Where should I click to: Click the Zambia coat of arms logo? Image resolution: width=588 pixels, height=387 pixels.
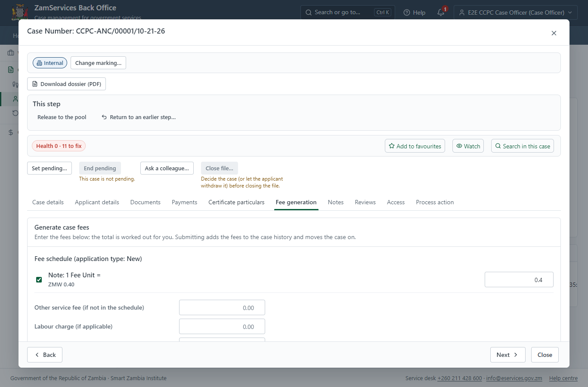pos(20,12)
